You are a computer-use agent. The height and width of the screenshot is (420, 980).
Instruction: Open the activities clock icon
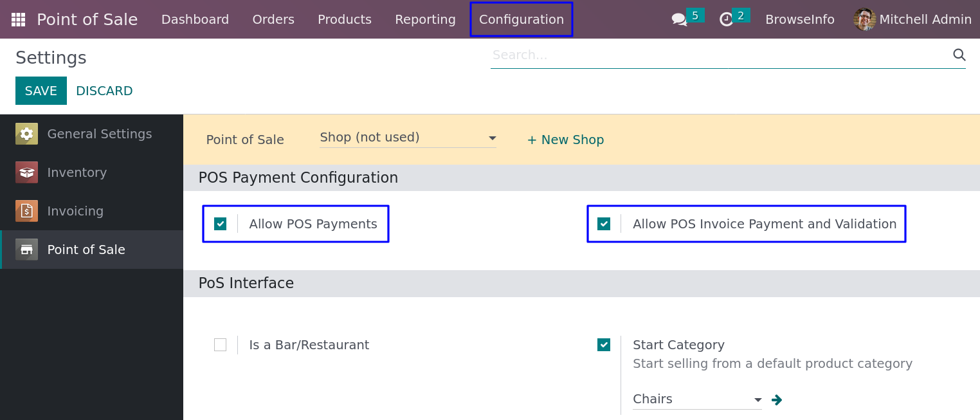coord(726,20)
